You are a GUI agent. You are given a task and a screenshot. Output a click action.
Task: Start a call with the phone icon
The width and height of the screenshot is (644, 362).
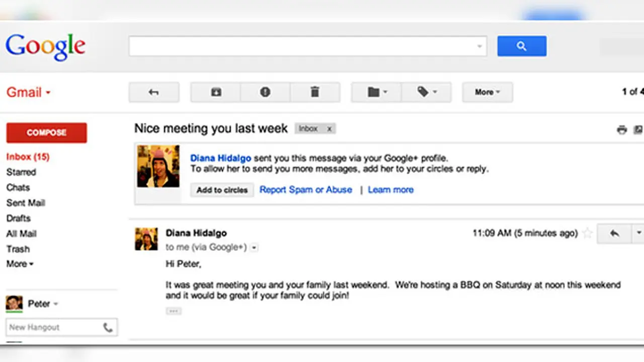[108, 327]
